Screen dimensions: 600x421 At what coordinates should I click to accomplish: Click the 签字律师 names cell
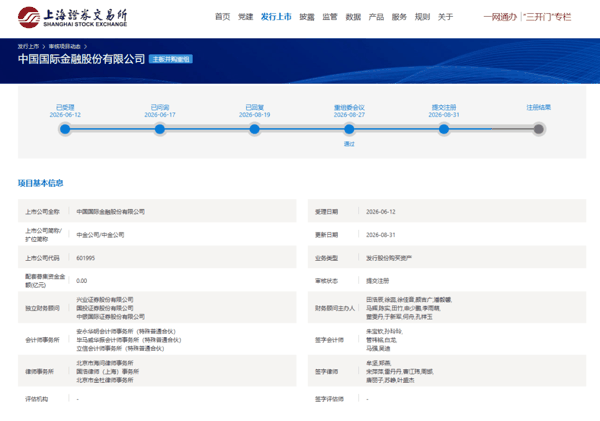[x=400, y=371]
